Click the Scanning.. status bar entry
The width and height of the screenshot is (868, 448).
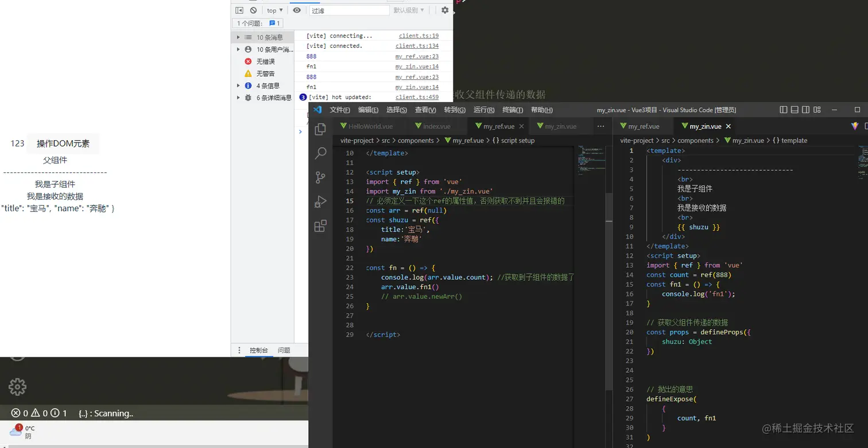pos(106,413)
